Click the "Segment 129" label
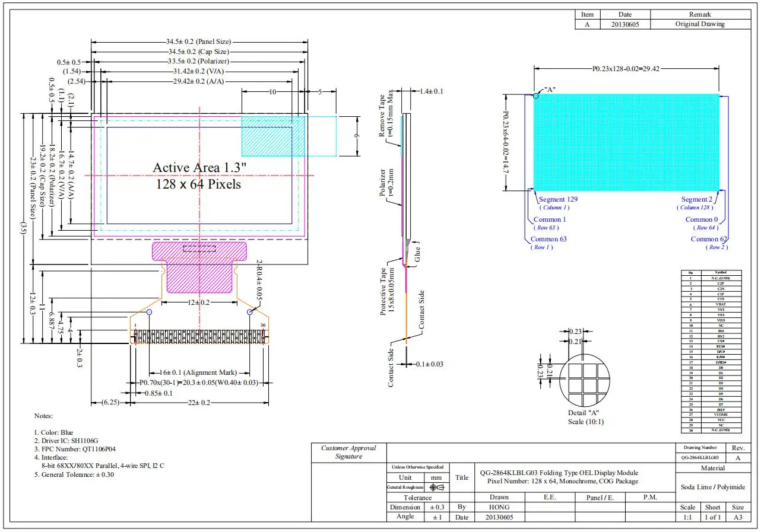The width and height of the screenshot is (761, 532). click(557, 200)
